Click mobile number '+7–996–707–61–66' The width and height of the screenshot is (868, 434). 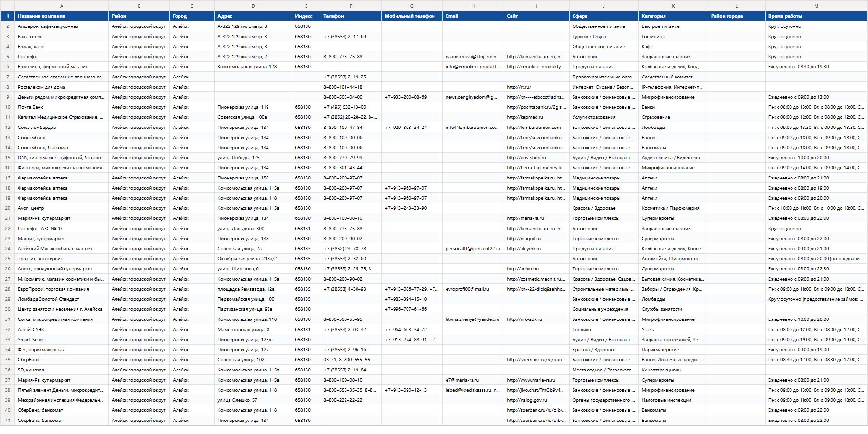coord(412,309)
